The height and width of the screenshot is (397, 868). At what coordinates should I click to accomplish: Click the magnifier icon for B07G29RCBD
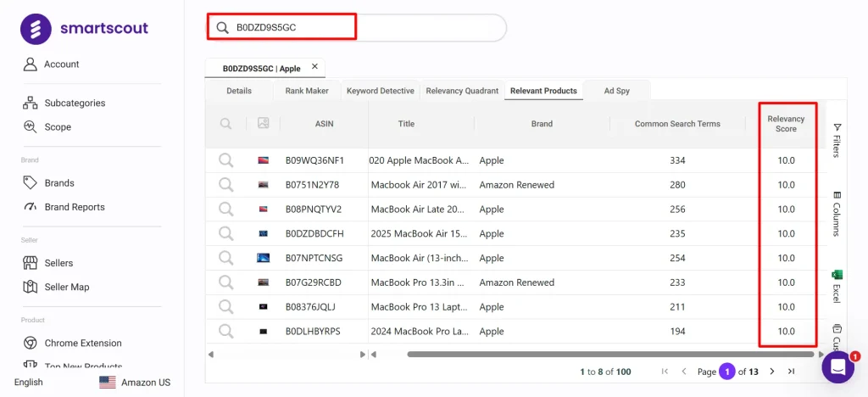point(225,282)
